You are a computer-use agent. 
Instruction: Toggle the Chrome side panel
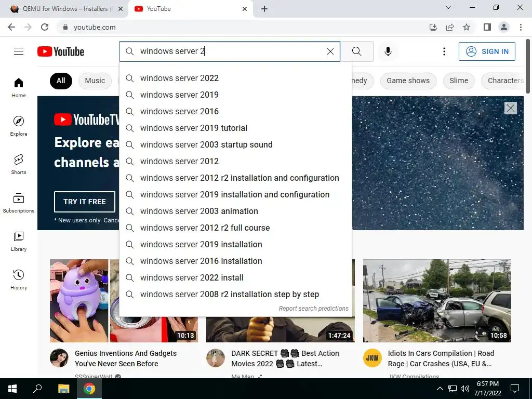[487, 27]
